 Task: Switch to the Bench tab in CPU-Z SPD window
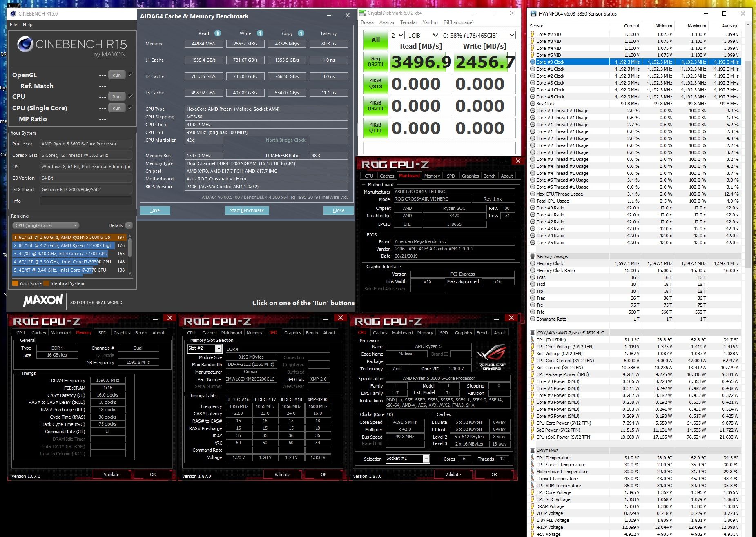pos(312,333)
